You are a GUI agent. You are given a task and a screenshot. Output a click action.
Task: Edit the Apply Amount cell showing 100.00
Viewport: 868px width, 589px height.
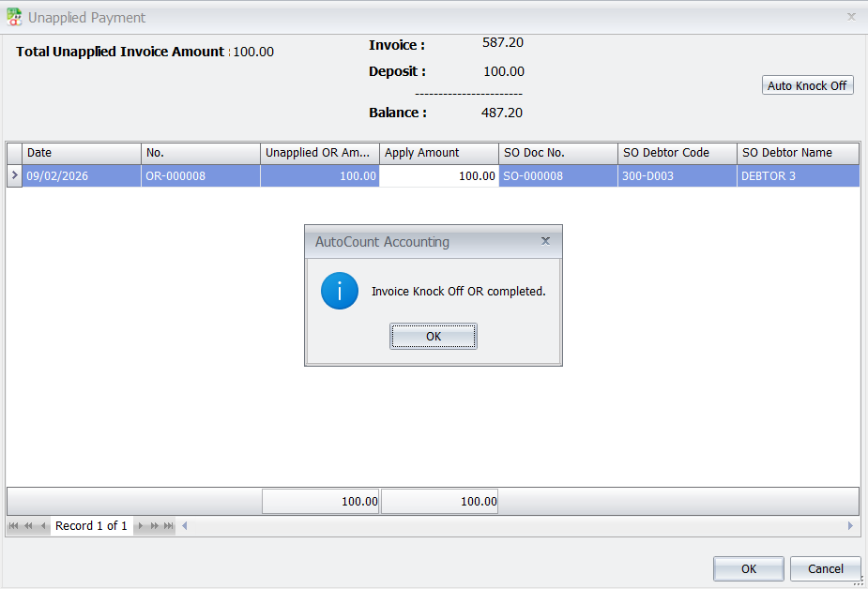(439, 176)
